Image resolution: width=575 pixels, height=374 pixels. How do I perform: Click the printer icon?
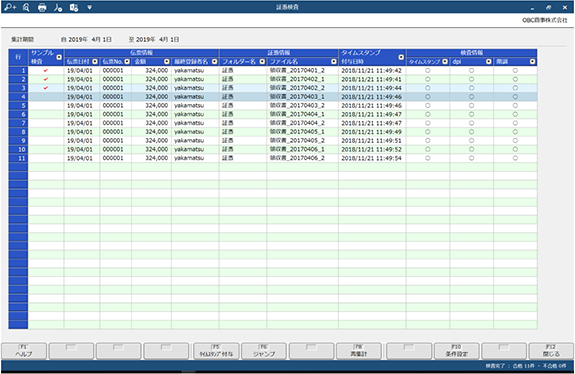click(x=42, y=7)
